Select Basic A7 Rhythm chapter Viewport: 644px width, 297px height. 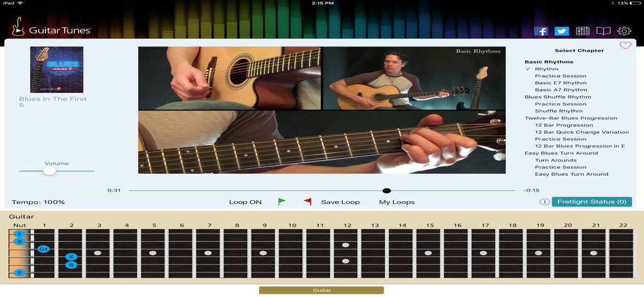point(560,90)
